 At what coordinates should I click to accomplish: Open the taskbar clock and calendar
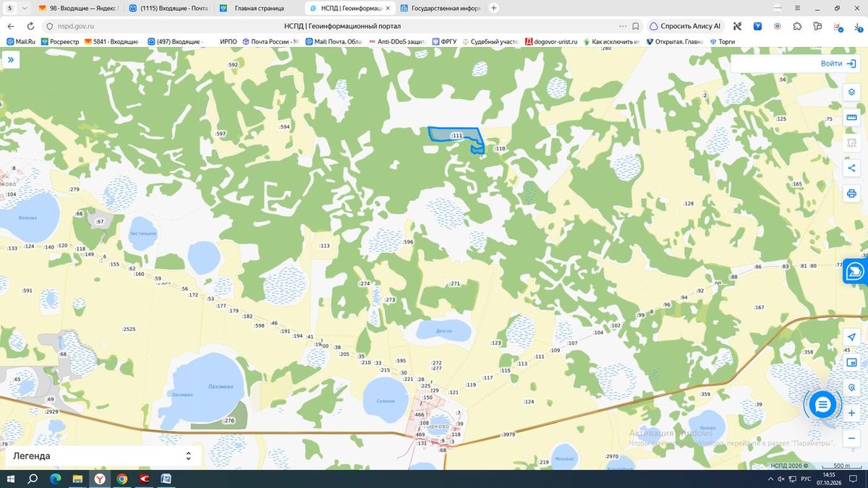827,479
